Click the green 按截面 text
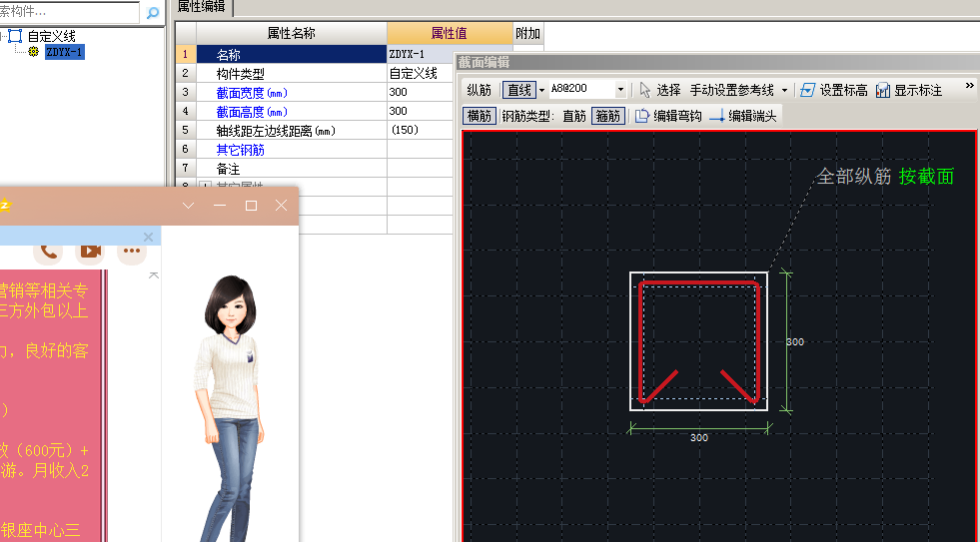The height and width of the screenshot is (542, 980). (926, 177)
